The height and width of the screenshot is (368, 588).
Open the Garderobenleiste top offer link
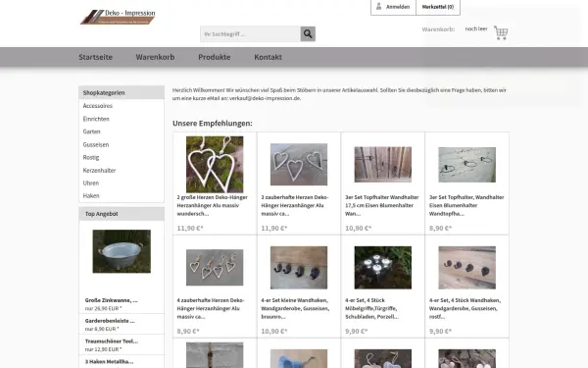110,321
